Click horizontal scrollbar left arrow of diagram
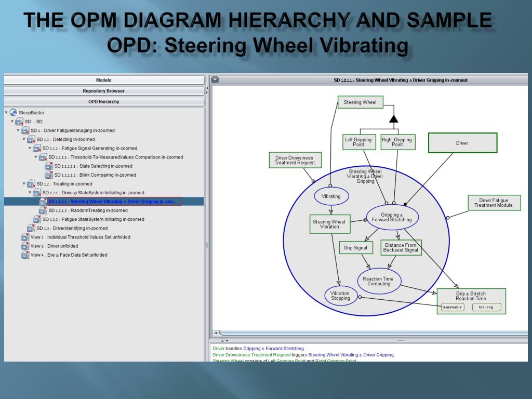Image resolution: width=532 pixels, height=399 pixels. tap(216, 333)
